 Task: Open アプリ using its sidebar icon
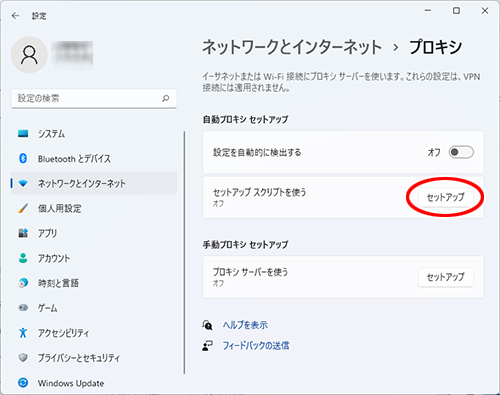coord(23,233)
